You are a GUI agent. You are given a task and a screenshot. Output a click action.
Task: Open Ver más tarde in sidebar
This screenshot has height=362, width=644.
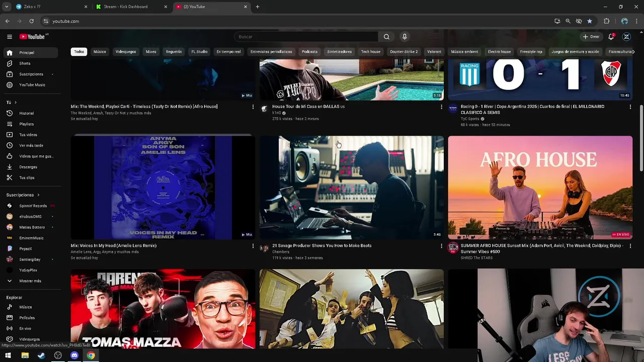tap(30, 145)
